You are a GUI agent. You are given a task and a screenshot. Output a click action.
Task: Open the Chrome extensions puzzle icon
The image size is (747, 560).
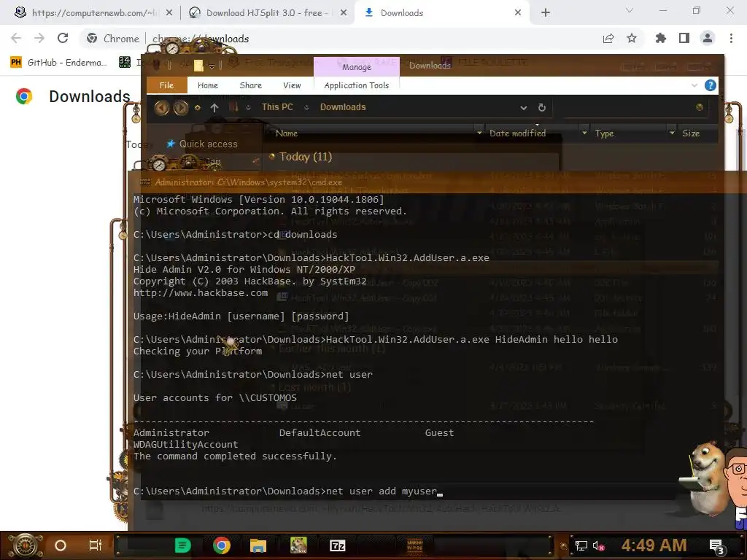click(661, 38)
